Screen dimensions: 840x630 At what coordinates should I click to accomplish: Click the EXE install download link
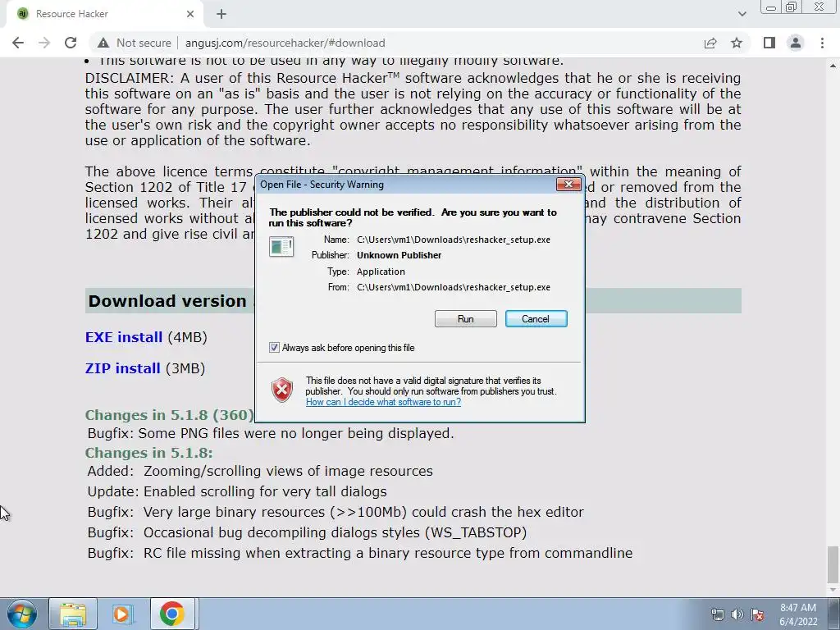tap(124, 337)
